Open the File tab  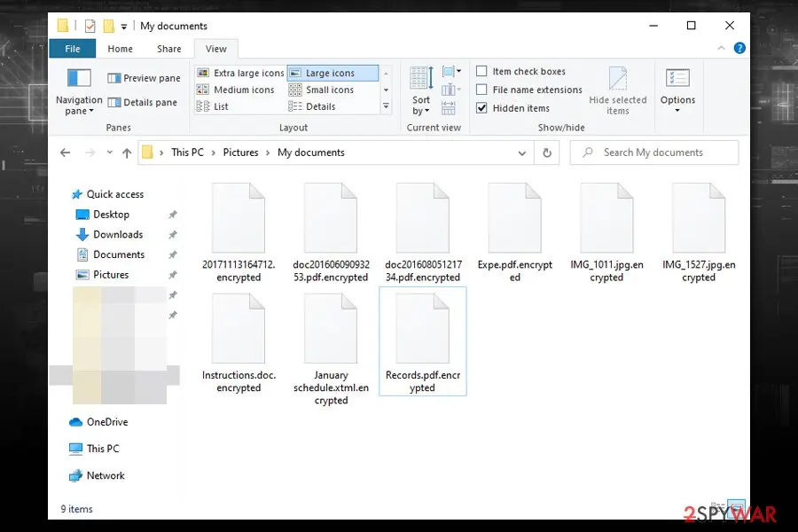coord(73,49)
